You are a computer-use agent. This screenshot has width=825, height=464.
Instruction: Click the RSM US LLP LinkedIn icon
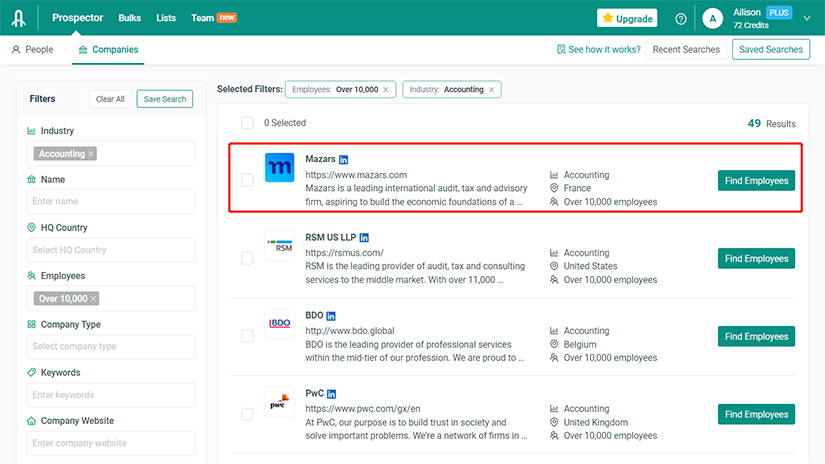[365, 237]
